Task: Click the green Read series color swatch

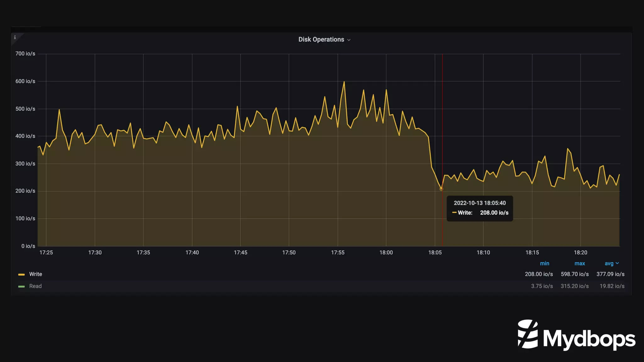Action: click(x=21, y=287)
